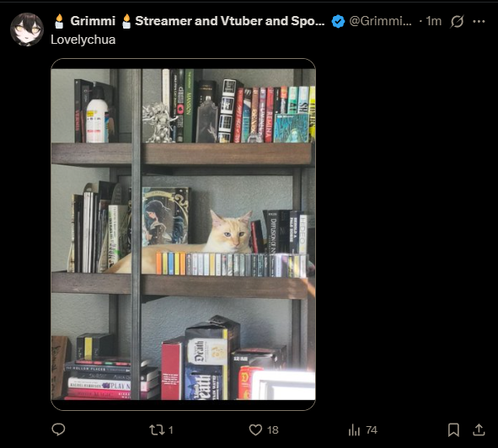The height and width of the screenshot is (448, 498).
Task: Click the Grok slashed-circle icon
Action: pos(457,21)
